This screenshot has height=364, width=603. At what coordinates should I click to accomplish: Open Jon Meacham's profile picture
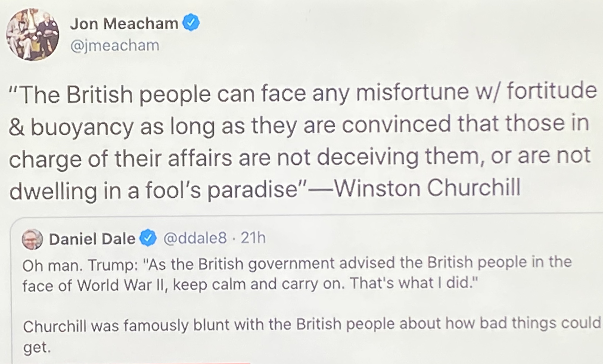33,35
